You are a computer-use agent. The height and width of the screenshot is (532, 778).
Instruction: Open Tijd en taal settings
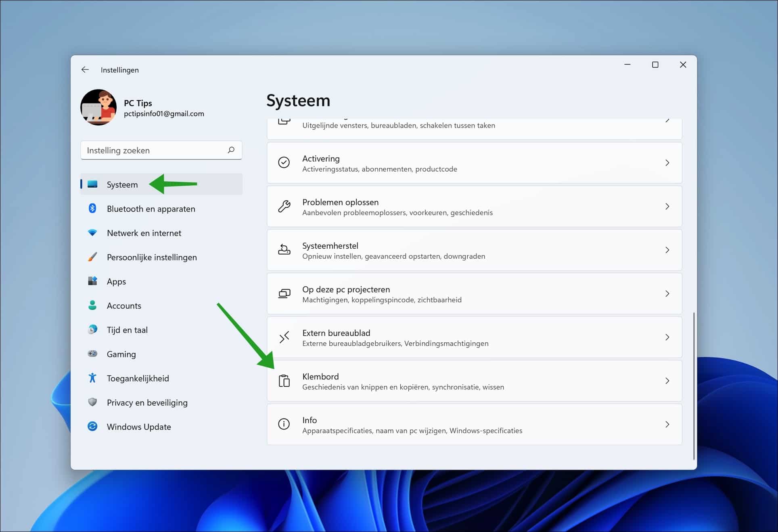pyautogui.click(x=127, y=330)
